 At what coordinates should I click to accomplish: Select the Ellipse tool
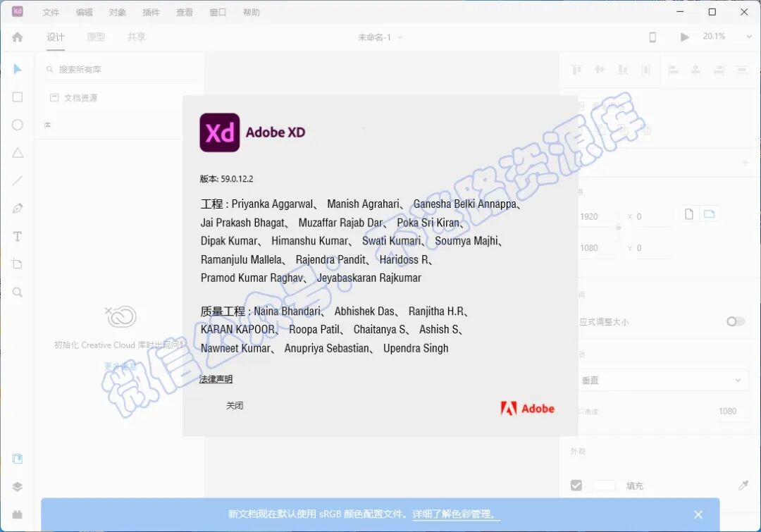(x=18, y=125)
